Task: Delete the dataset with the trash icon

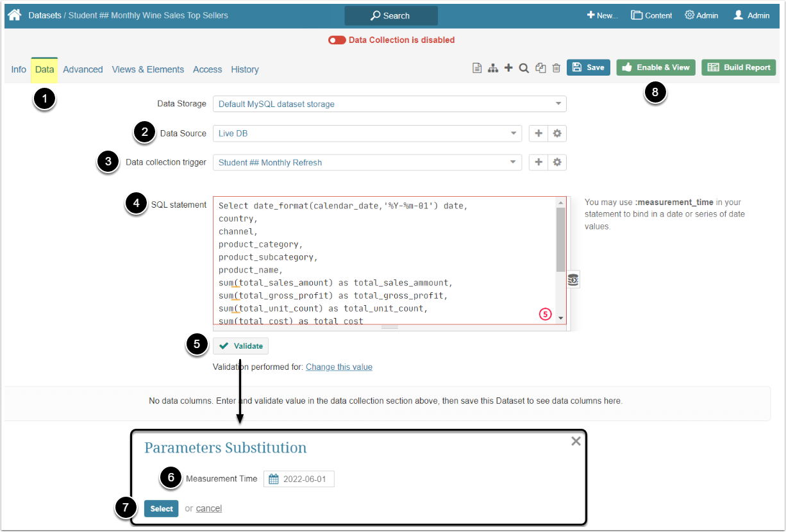Action: coord(556,68)
